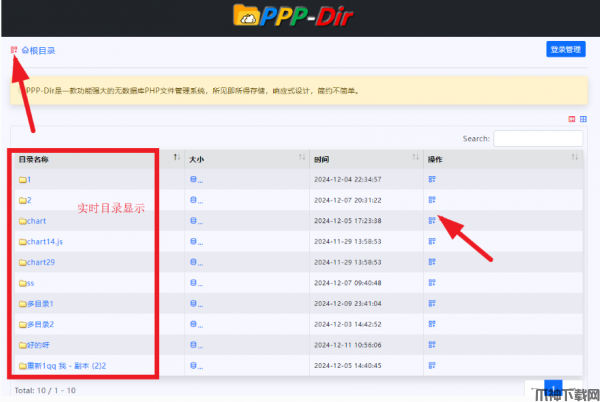This screenshot has height=402, width=600.
Task: Open the chart29 folder
Action: pyautogui.click(x=37, y=262)
